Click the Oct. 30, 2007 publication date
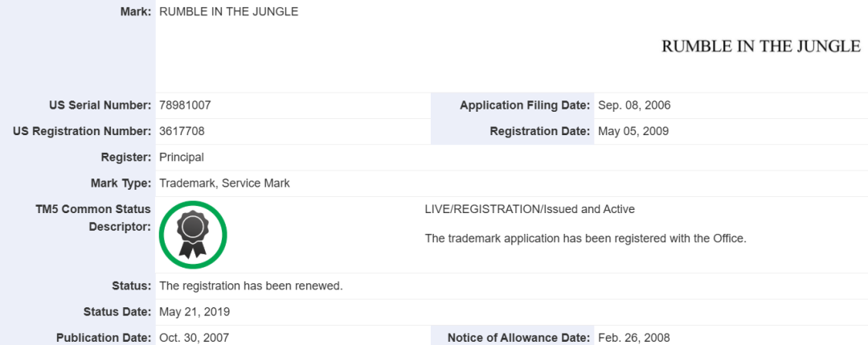 click(194, 338)
